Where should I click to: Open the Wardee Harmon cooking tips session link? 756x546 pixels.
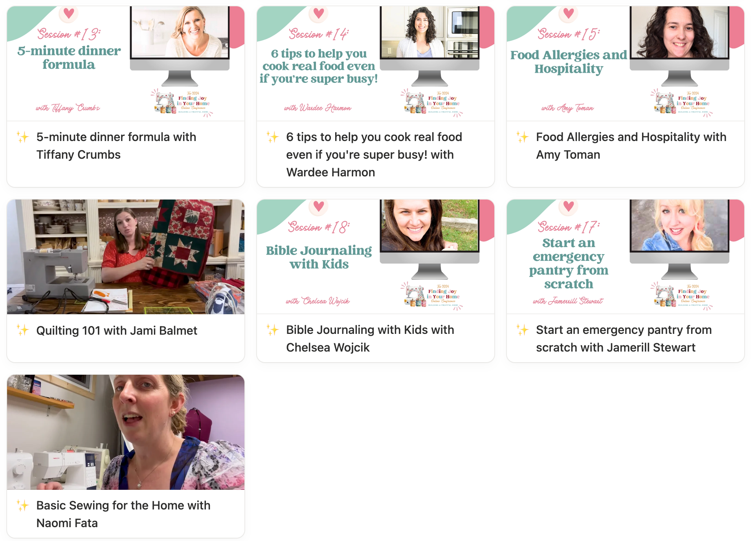[x=374, y=154]
